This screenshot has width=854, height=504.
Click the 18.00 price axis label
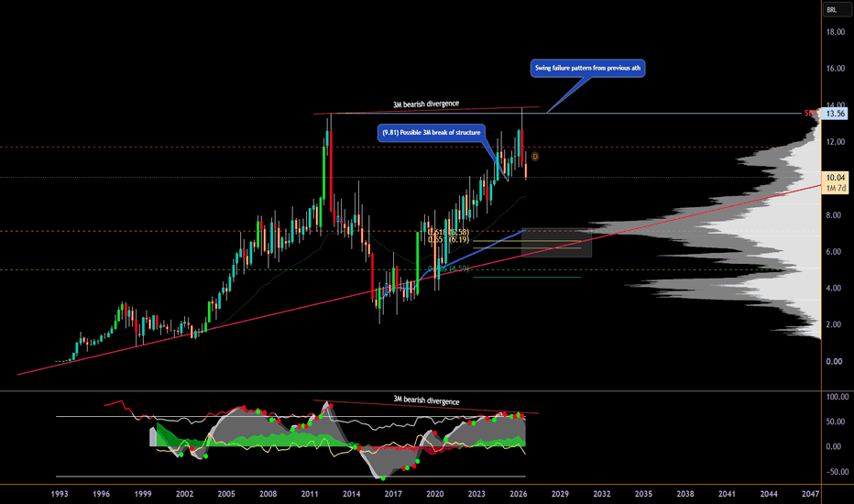click(835, 32)
